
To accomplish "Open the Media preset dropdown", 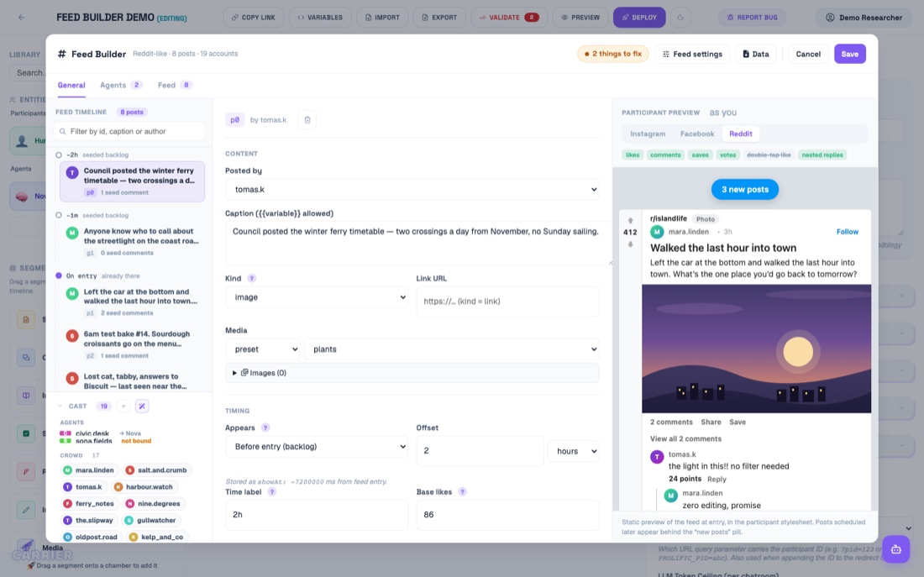I will (262, 349).
